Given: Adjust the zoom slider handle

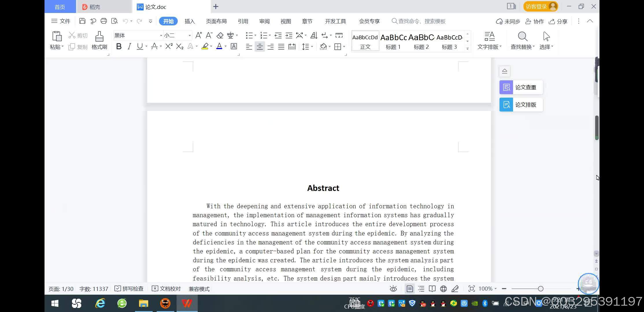Looking at the screenshot, I should pos(541,289).
